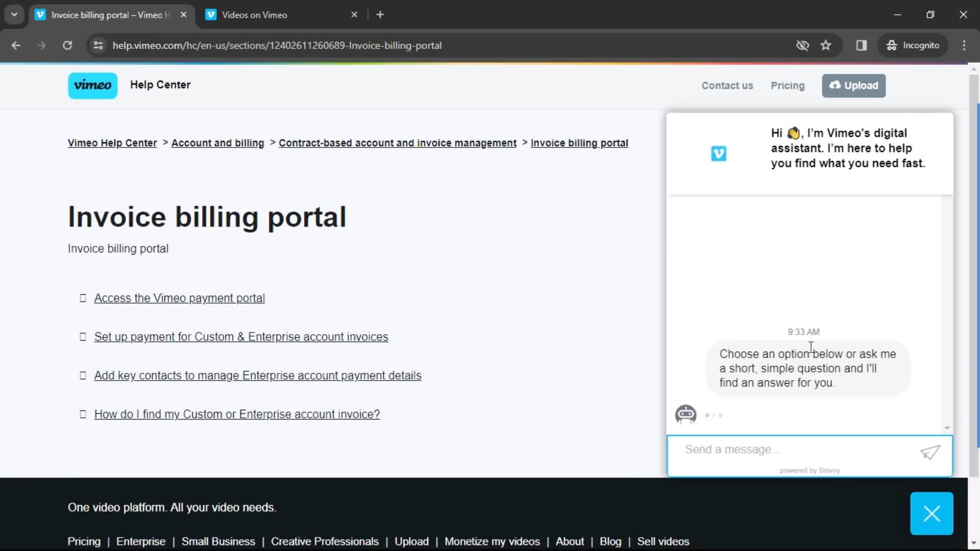This screenshot has height=551, width=980.
Task: Click the browser forward arrow
Action: click(41, 45)
